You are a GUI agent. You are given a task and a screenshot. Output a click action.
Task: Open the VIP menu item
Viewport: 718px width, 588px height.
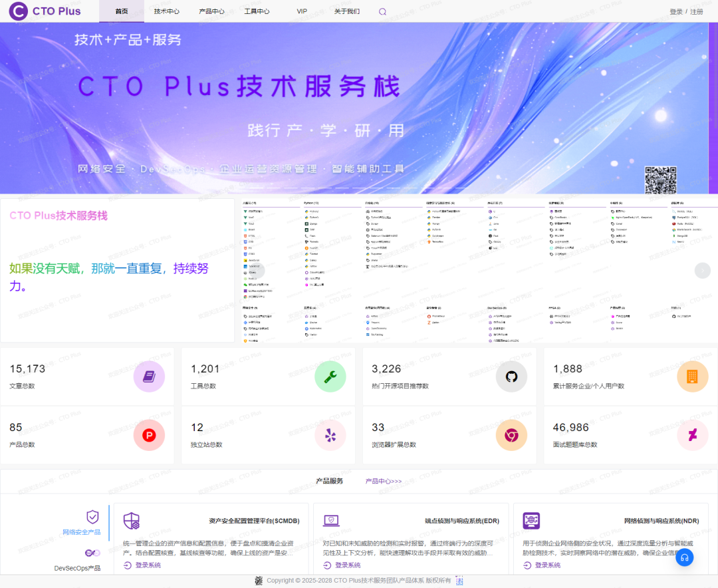click(x=302, y=11)
